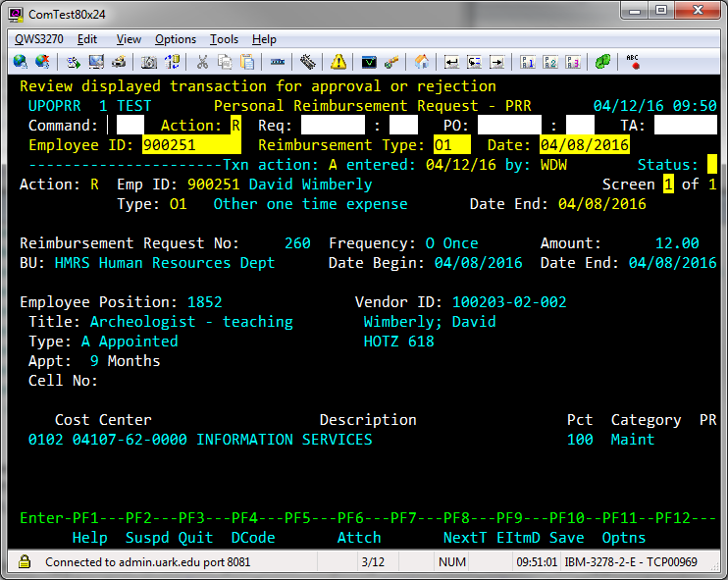Viewport: 728px width, 580px height.
Task: Click the disconnect globe icon with red X
Action: (x=42, y=62)
